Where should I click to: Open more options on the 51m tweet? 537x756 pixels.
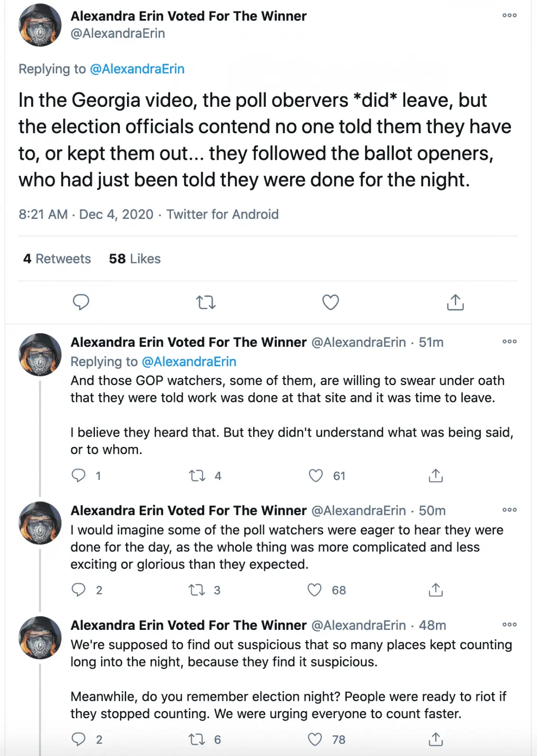[510, 342]
